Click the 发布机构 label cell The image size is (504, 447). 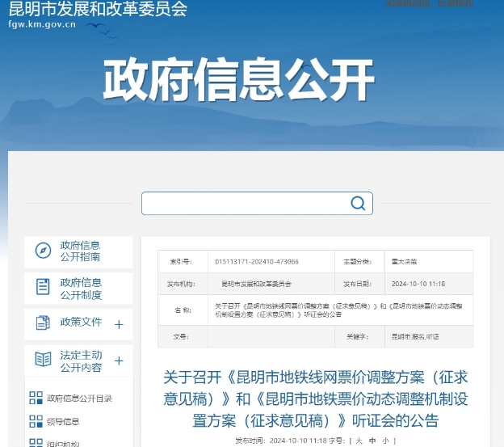click(x=181, y=284)
